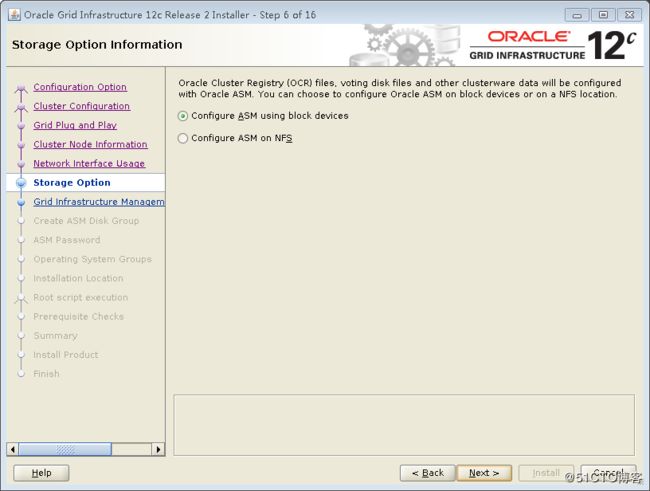650x491 pixels.
Task: Click the Grid Infrastructure Management step bullet
Action: pyautogui.click(x=21, y=202)
